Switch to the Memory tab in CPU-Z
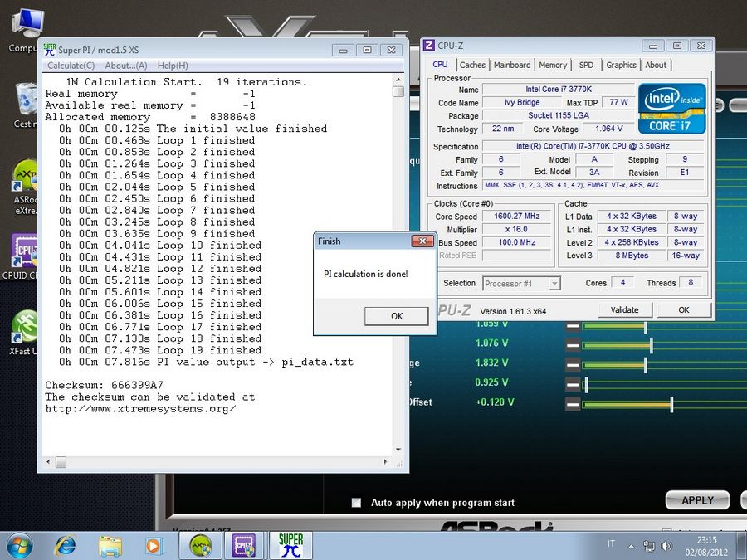 click(553, 65)
